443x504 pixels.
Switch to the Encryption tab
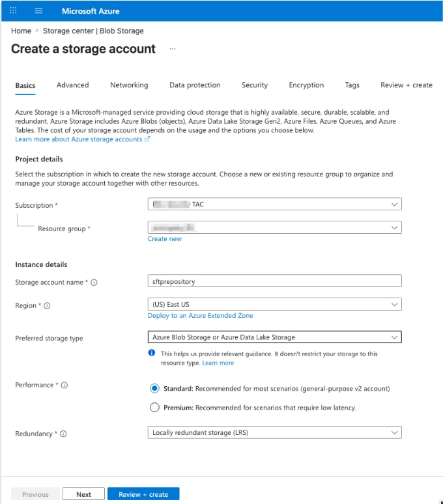[306, 85]
